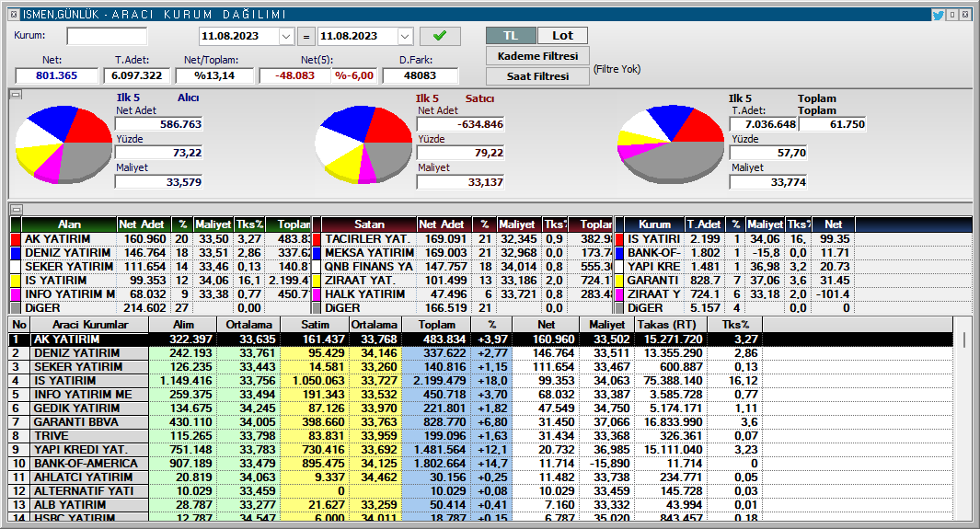The height and width of the screenshot is (529, 980).
Task: Click the yellow swatch next to GARANTI in Kurum table
Action: 619,281
